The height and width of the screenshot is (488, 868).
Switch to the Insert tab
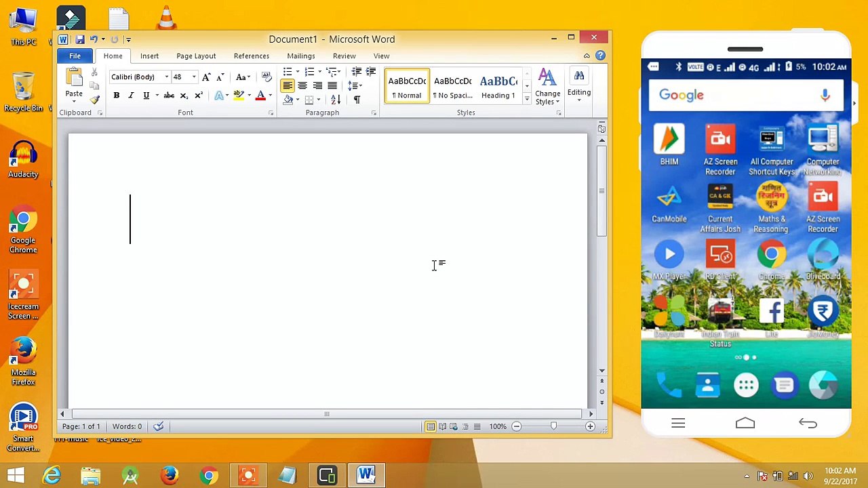click(x=149, y=56)
